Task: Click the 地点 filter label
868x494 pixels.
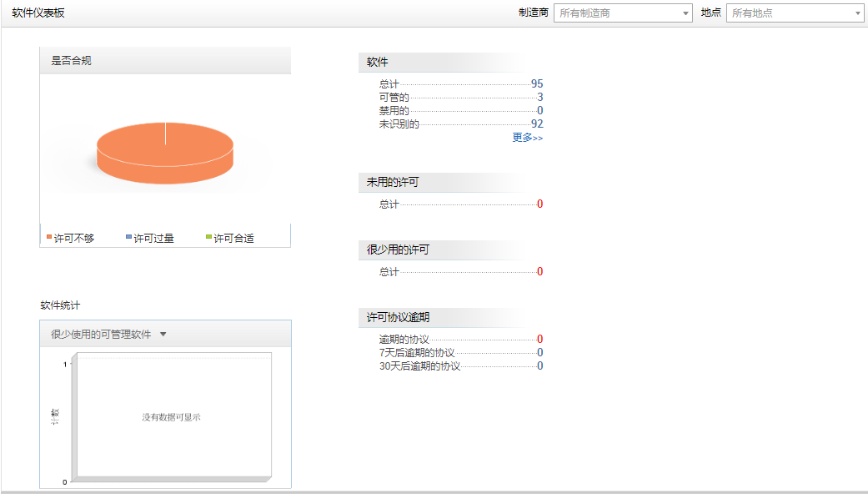Action: [710, 13]
